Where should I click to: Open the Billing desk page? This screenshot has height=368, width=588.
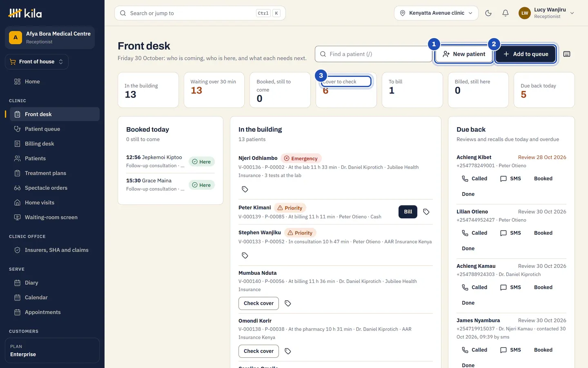[x=55, y=144]
